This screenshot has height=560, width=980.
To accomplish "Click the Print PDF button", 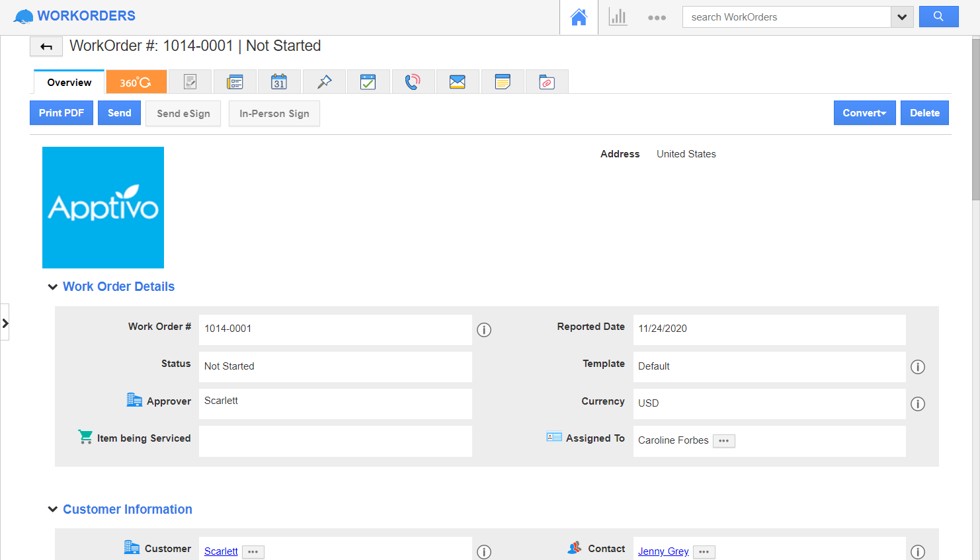I will (61, 112).
